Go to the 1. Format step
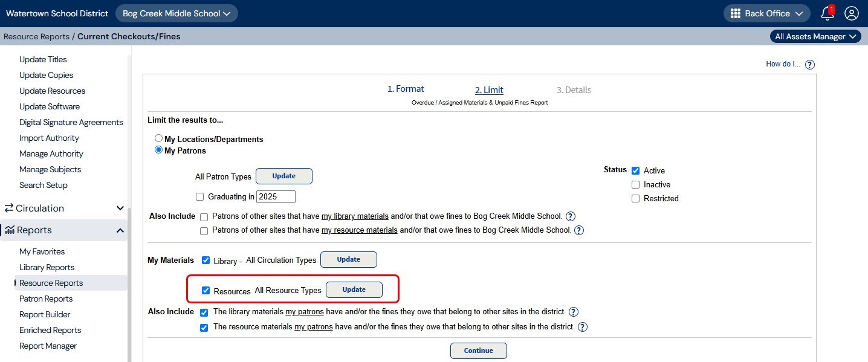 pyautogui.click(x=406, y=89)
